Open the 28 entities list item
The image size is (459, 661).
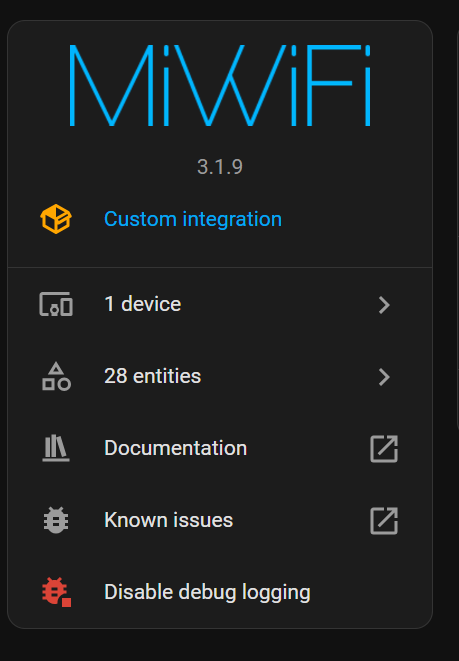(220, 376)
